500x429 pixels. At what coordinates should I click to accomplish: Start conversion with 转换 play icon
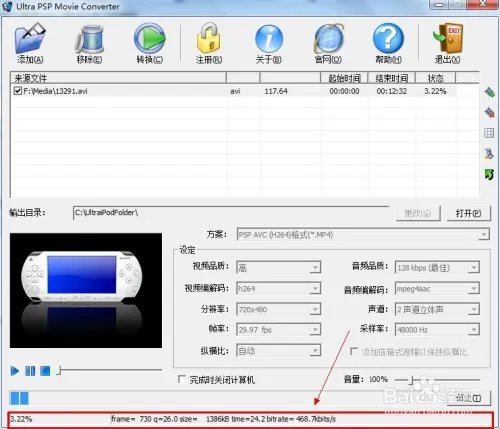[150, 38]
